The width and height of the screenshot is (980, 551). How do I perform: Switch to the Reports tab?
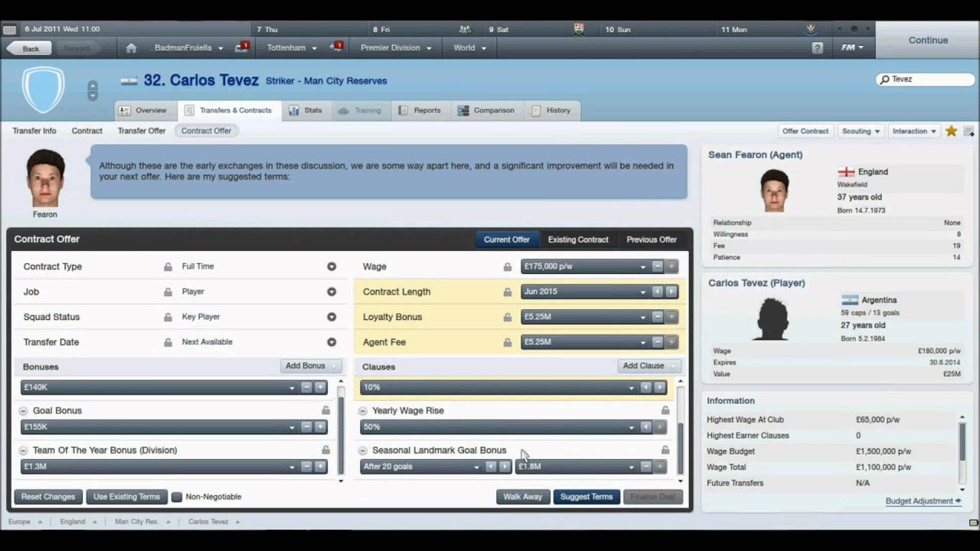point(420,110)
